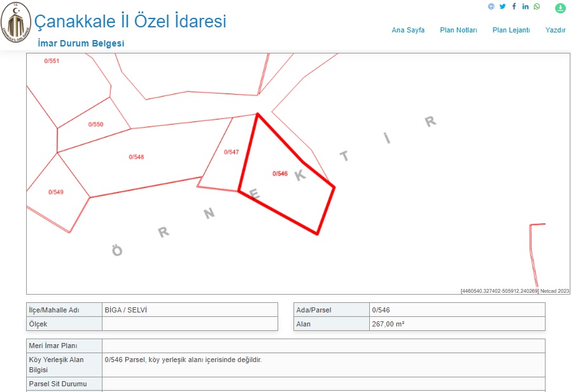The height and width of the screenshot is (392, 571).
Task: Click the empty Ölçek value field
Action: coord(190,324)
